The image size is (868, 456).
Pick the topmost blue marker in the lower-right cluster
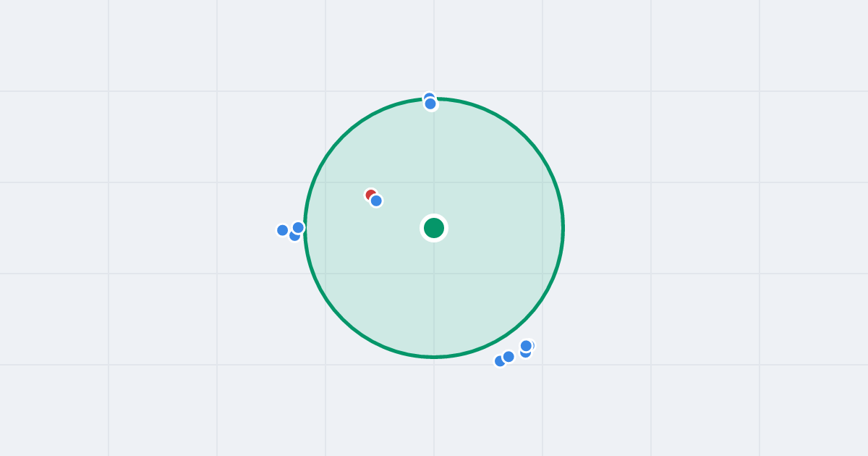(527, 346)
